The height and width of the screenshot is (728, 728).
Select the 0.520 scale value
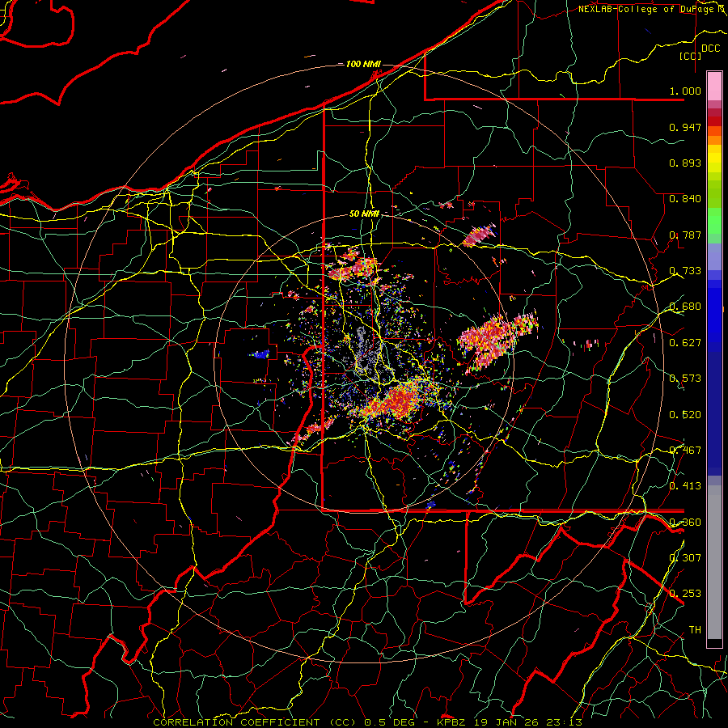[685, 414]
